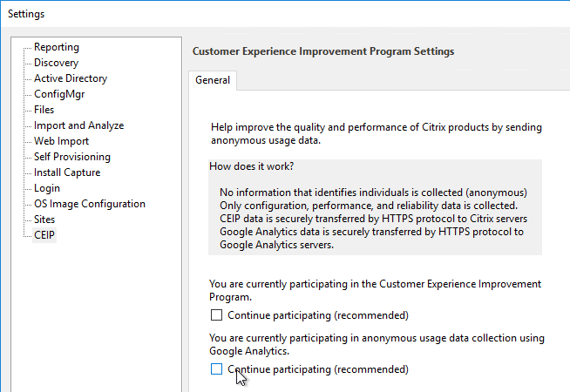570x392 pixels.
Task: Open Active Directory settings
Action: click(71, 78)
